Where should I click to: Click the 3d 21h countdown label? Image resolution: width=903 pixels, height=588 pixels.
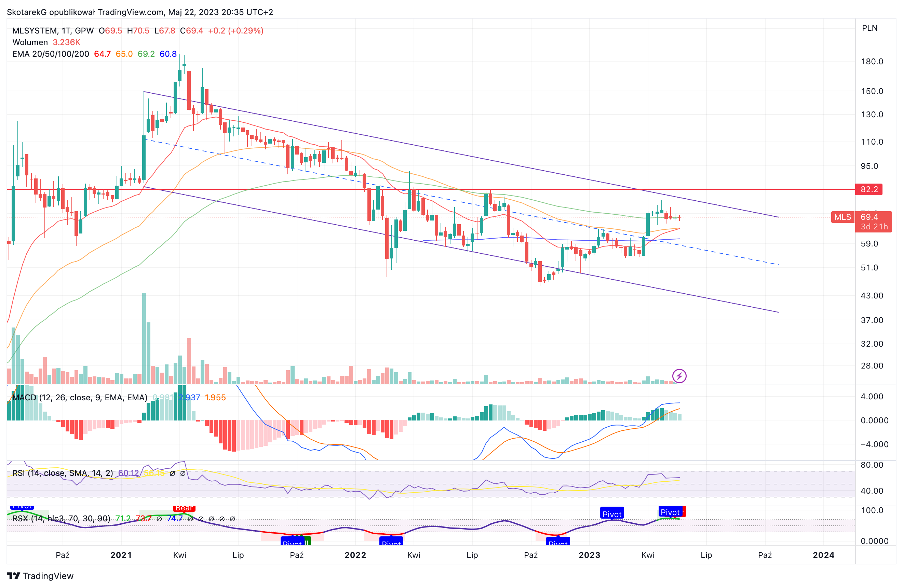tap(874, 227)
